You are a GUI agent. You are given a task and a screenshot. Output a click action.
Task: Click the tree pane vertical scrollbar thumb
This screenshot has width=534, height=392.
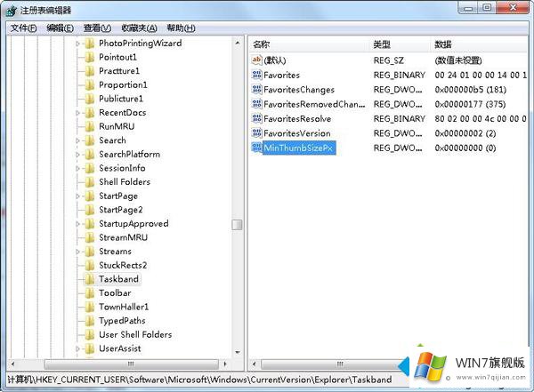coord(237,225)
